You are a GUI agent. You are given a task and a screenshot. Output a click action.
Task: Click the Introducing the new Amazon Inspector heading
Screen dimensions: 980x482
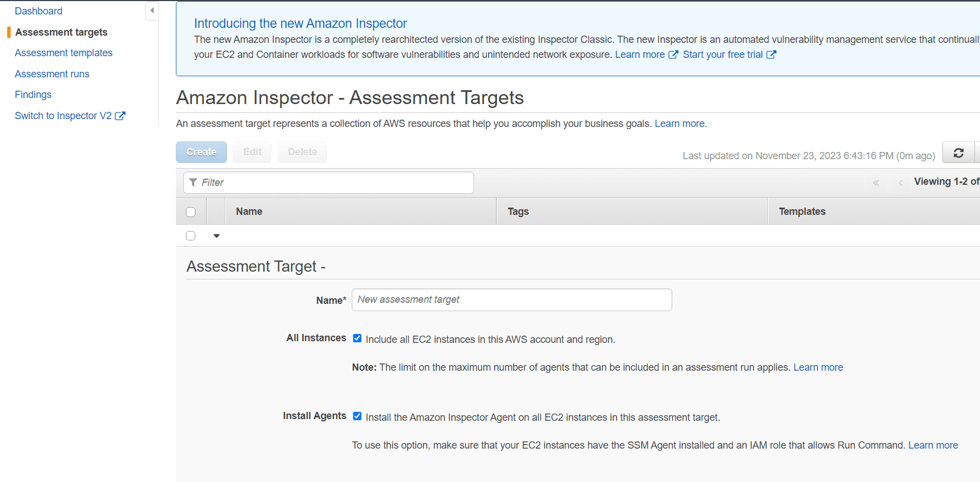[x=301, y=23]
